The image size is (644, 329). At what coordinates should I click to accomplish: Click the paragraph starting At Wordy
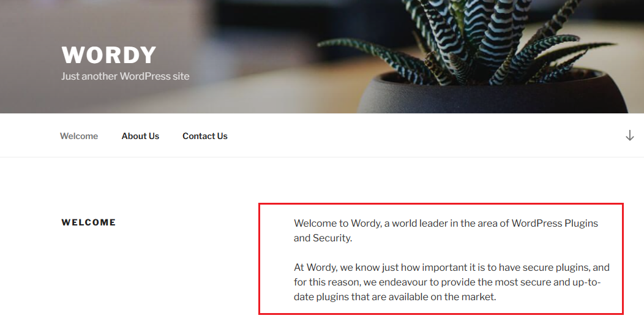[x=452, y=282]
